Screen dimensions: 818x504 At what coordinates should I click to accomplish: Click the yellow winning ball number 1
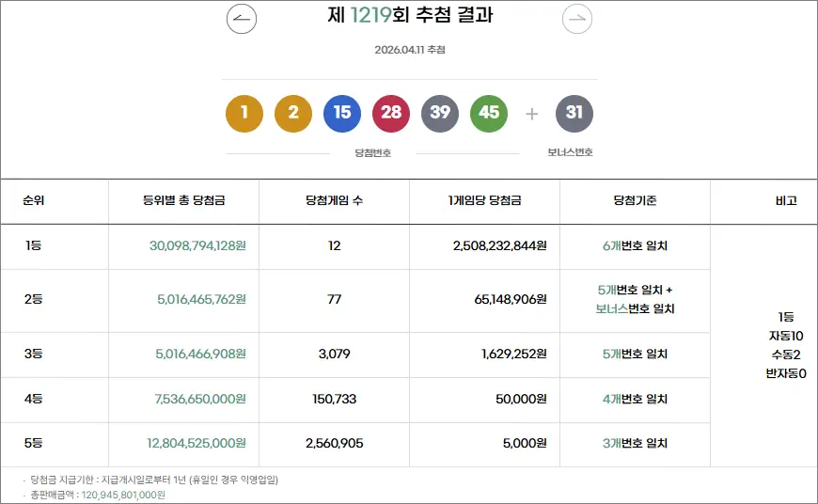[244, 114]
